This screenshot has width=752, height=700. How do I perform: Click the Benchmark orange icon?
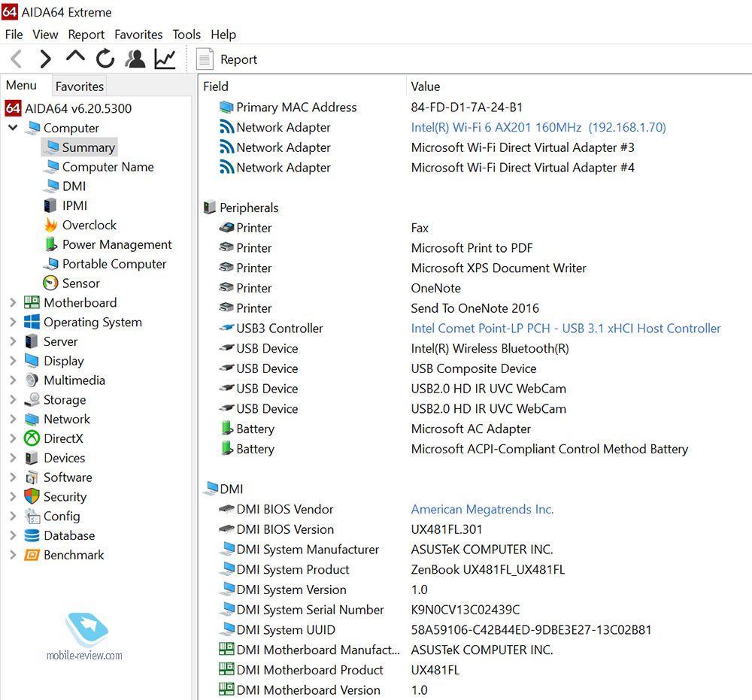coord(32,555)
